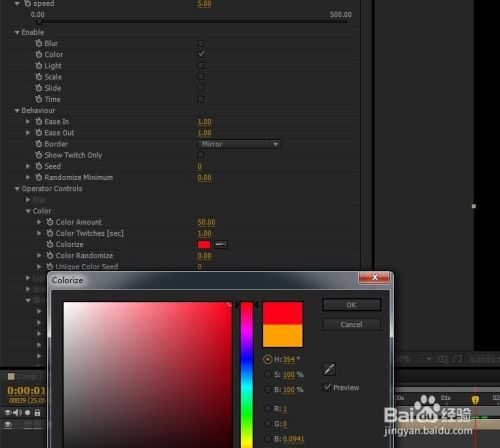Select the B brightness percent radio button
The height and width of the screenshot is (448, 500).
267,389
